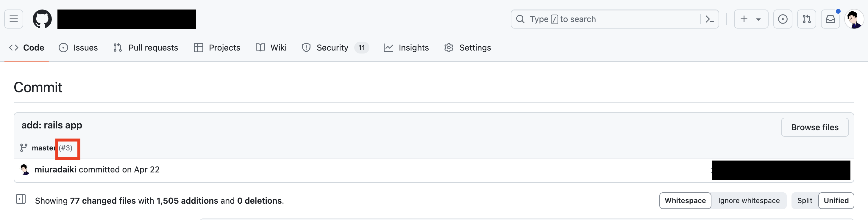Select Ignore whitespace option

pyautogui.click(x=749, y=201)
